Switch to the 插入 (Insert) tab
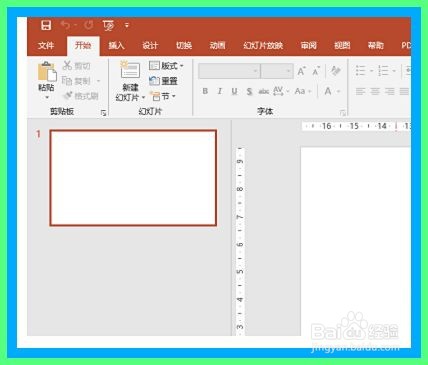Viewport: 428px width, 365px height. point(116,45)
